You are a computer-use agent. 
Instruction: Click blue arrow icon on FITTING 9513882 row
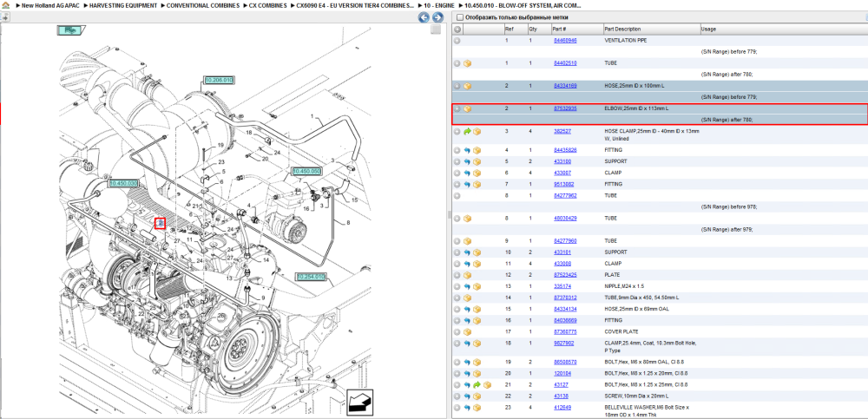(467, 184)
